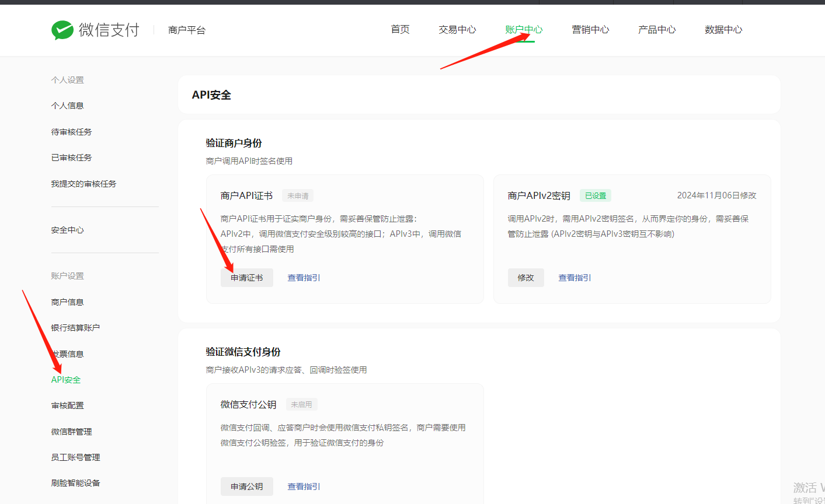
Task: Click the WeChat Pay logo icon
Action: (62, 30)
